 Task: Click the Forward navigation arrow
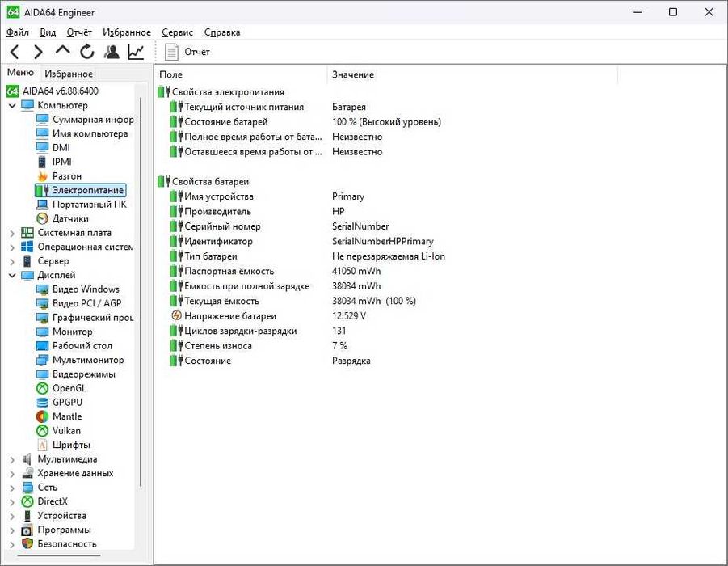click(38, 52)
